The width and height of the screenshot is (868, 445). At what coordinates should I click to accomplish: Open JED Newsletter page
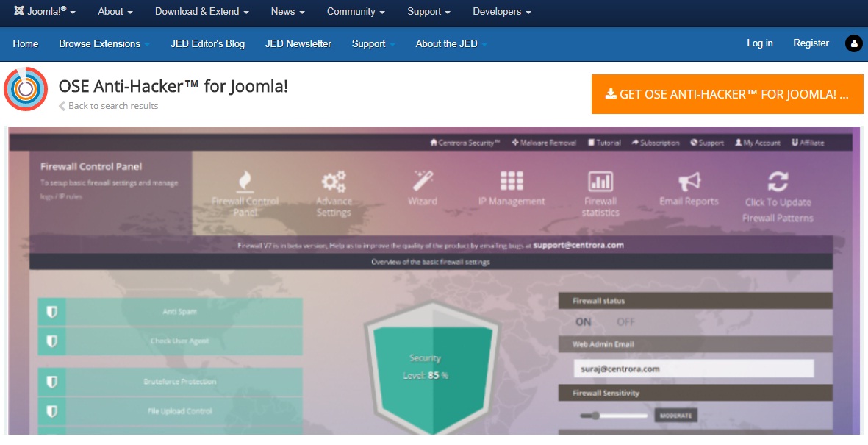[x=298, y=44]
